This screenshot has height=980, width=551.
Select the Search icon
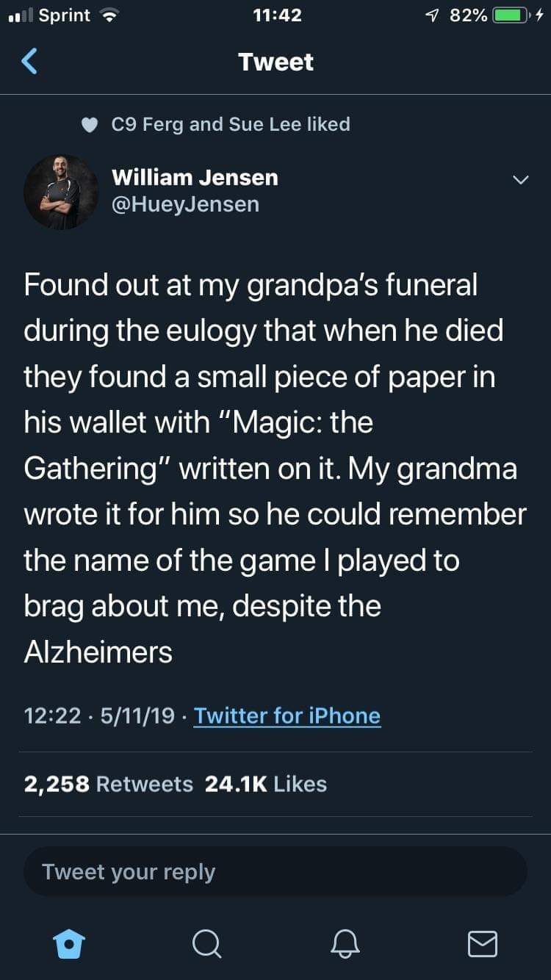[206, 945]
